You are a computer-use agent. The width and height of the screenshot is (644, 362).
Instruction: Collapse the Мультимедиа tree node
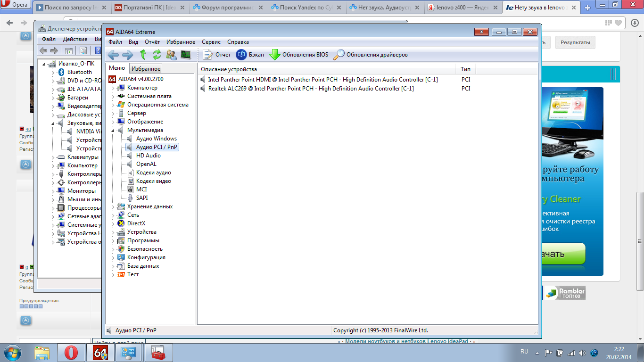coord(113,131)
